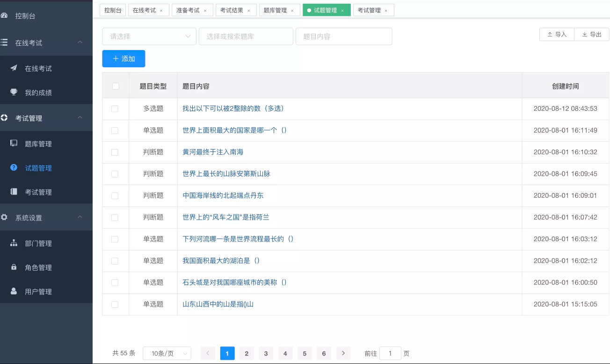Screen dimensions: 610x364
Task: Check the row 黄河最终于注入南海
Action: (x=115, y=152)
